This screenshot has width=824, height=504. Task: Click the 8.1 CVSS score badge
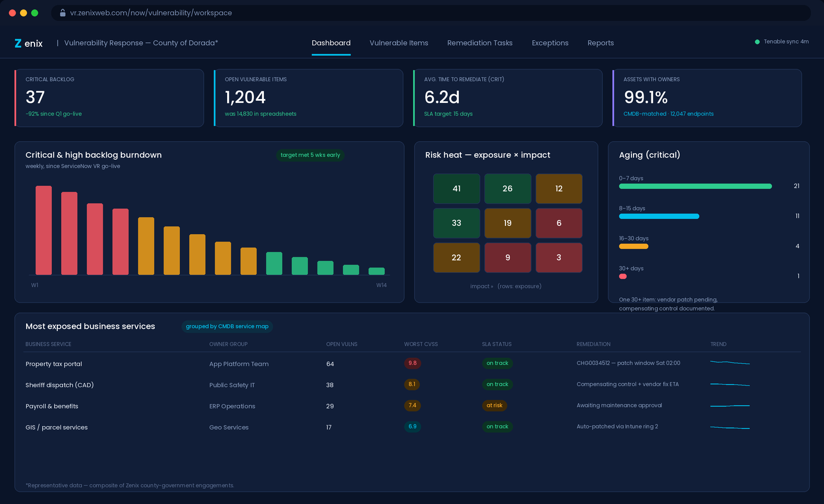click(x=412, y=384)
